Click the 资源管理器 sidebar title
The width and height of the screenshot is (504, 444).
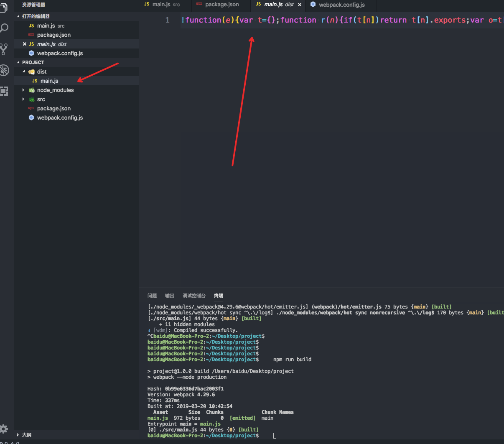click(33, 5)
